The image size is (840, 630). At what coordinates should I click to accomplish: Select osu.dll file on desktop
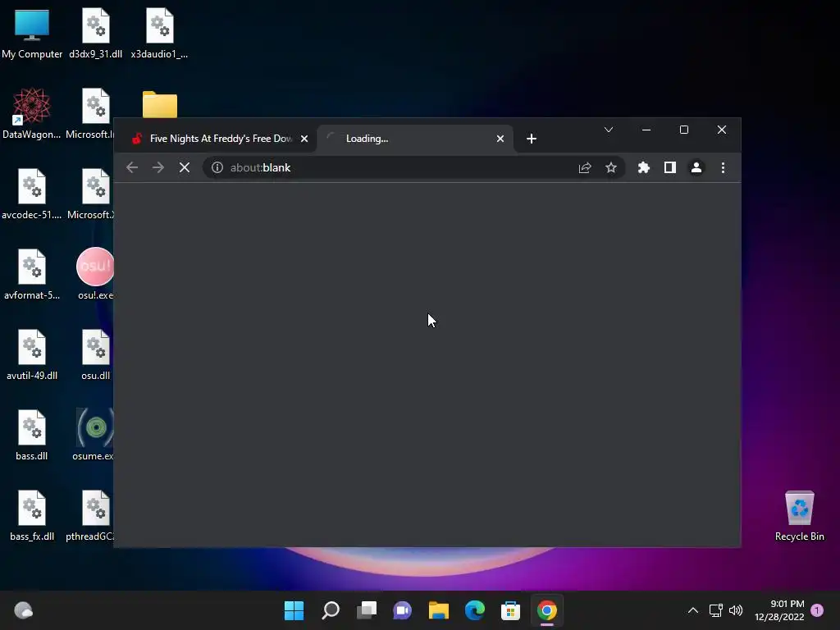(95, 355)
